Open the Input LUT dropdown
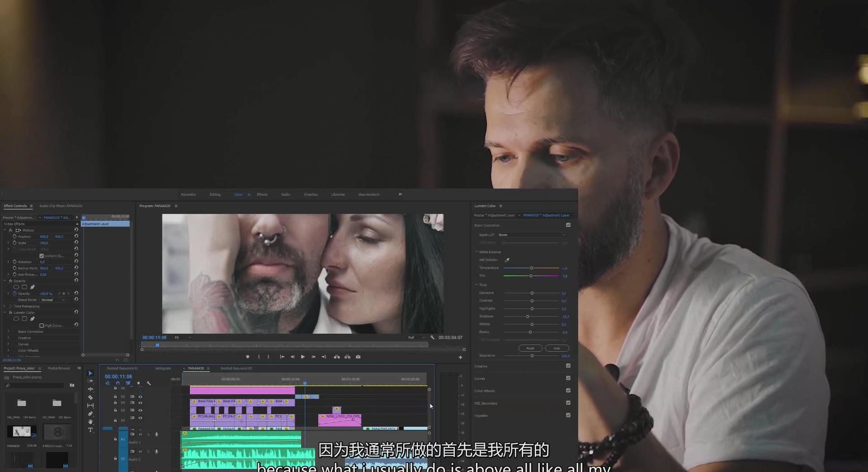Screen dimensions: 868x472 pos(532,235)
